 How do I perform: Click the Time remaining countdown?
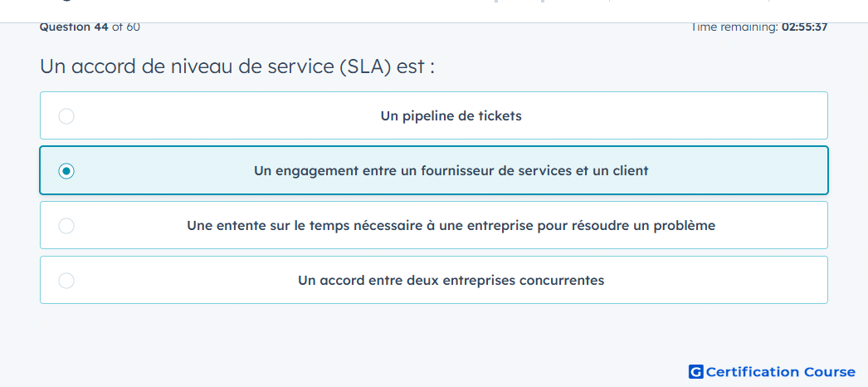pyautogui.click(x=759, y=27)
